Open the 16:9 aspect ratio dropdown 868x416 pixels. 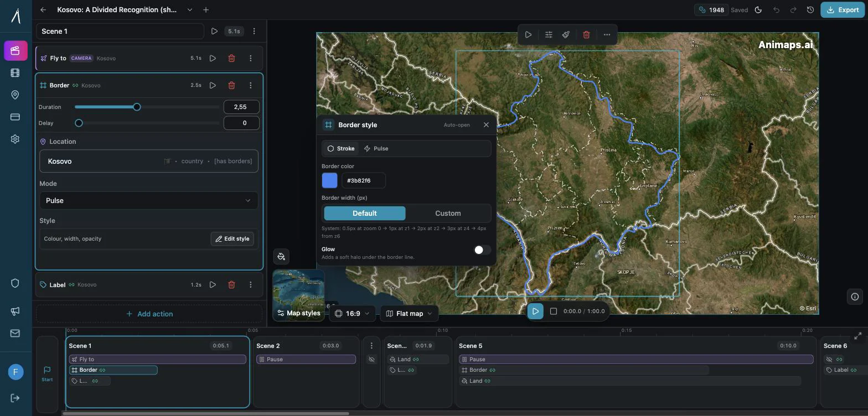(x=353, y=314)
